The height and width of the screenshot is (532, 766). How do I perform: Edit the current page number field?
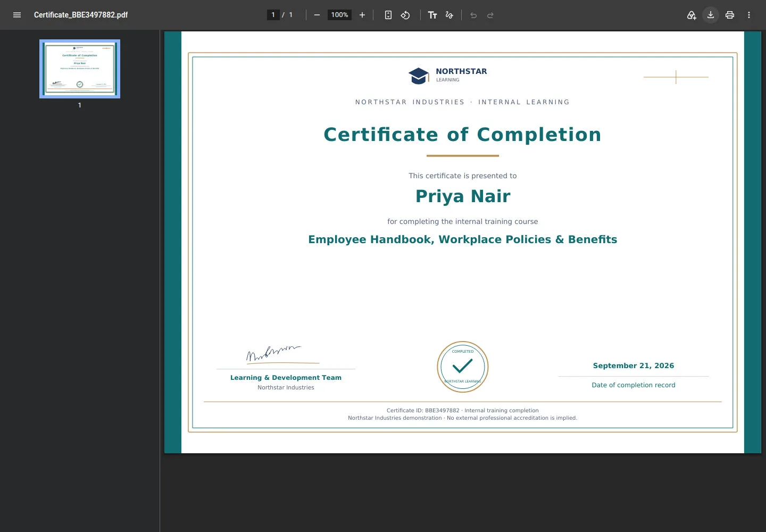point(273,15)
